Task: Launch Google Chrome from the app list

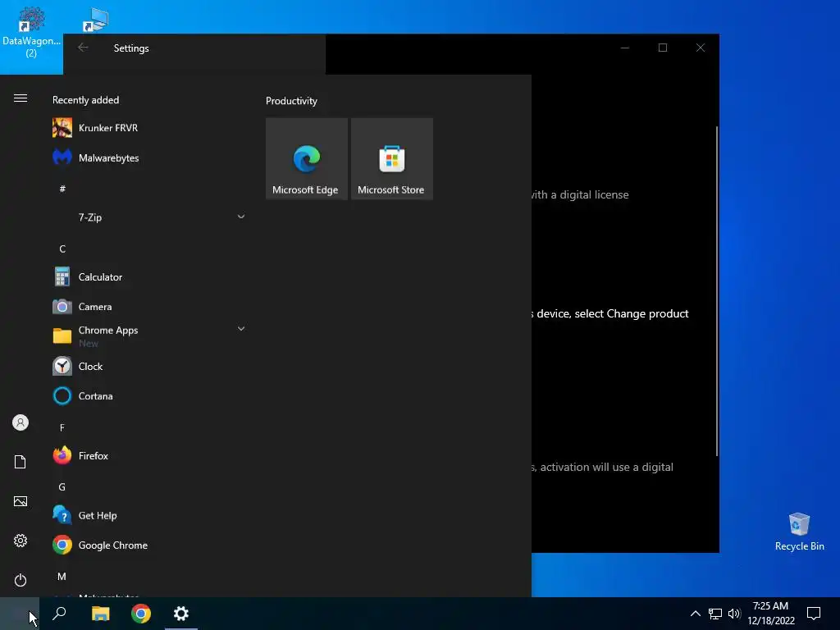Action: 150,546
